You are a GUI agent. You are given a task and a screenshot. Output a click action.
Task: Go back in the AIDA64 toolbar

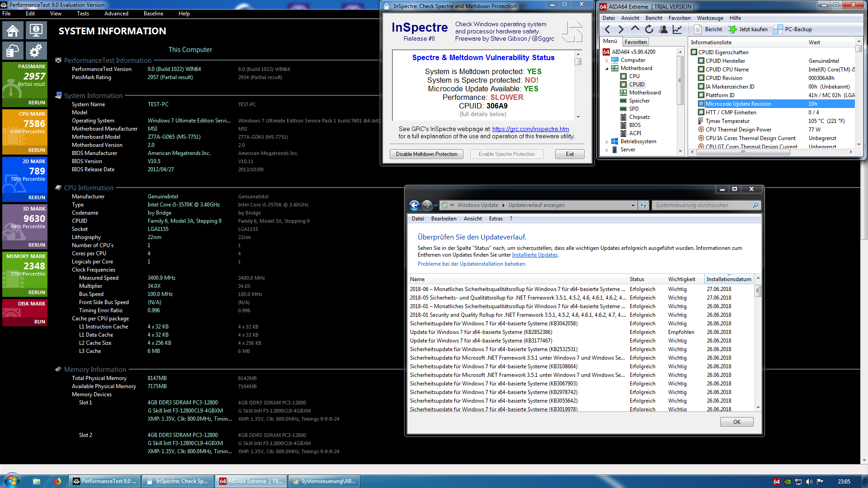(x=608, y=29)
